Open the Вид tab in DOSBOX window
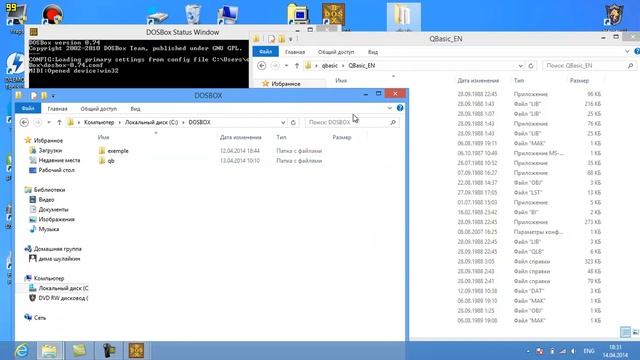Screen dimensions: 640x360 [136, 109]
